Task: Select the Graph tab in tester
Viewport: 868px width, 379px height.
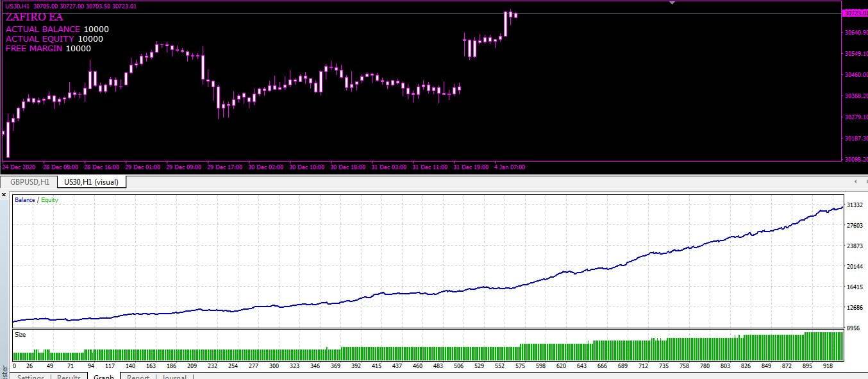Action: tap(104, 376)
